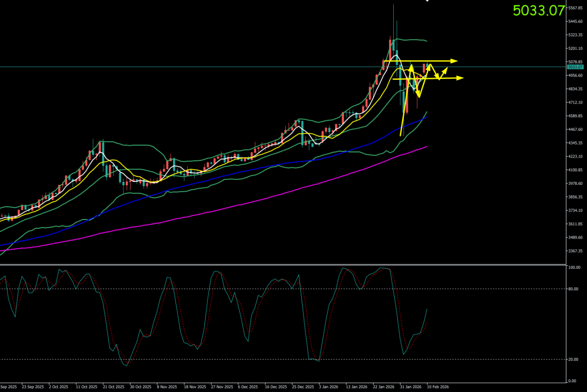Select the 25 Dec 2025 date label
This screenshot has height=392, width=587.
click(303, 387)
